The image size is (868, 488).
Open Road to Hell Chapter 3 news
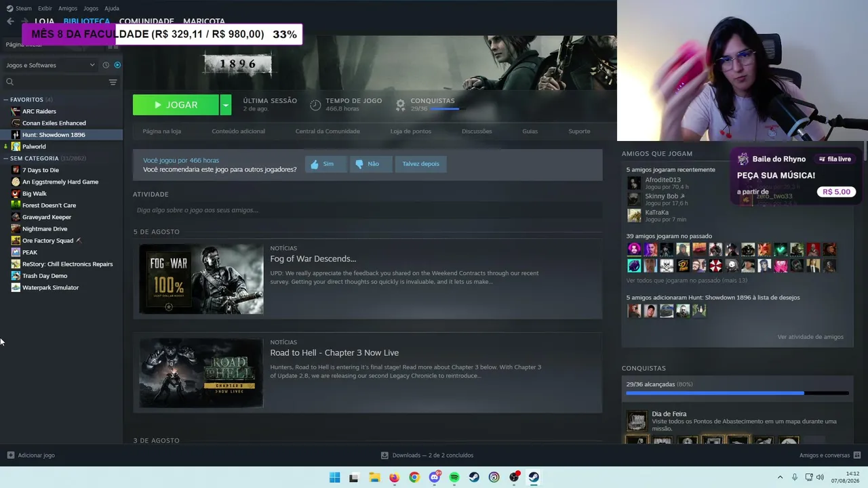(334, 353)
